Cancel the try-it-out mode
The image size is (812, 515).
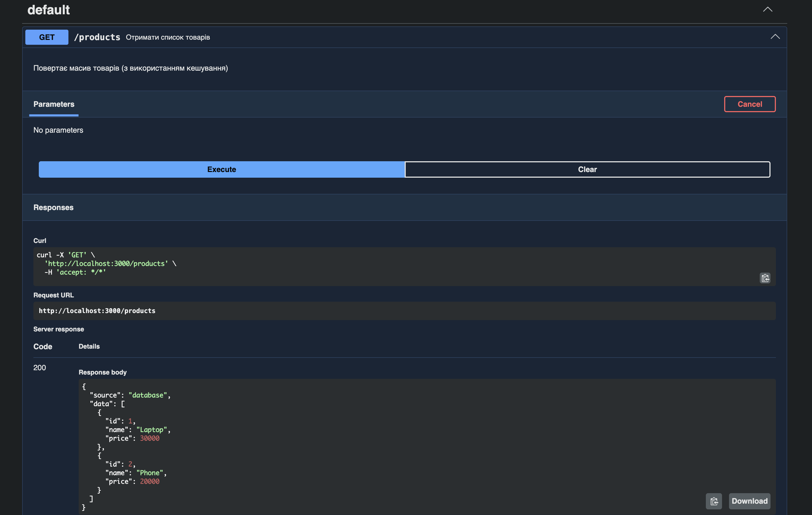click(749, 104)
